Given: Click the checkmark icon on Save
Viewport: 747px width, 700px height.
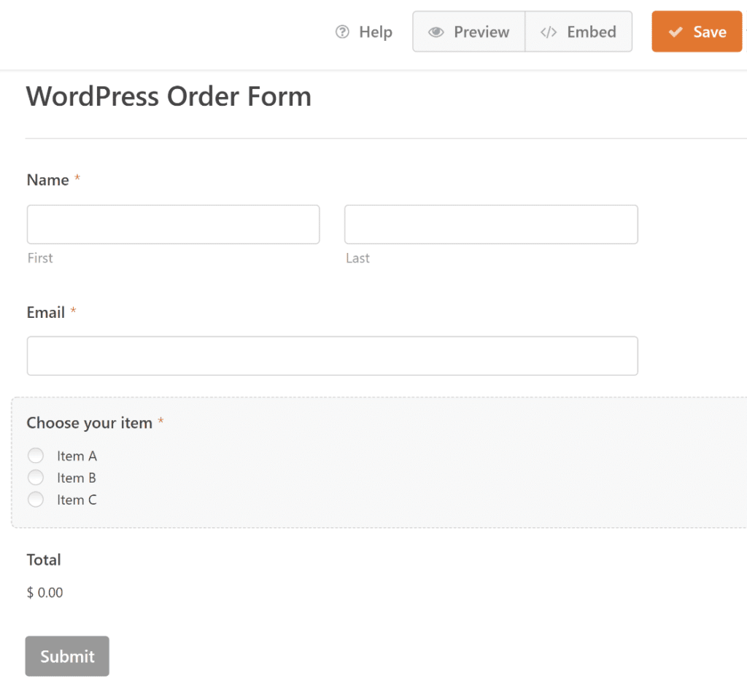Looking at the screenshot, I should coord(676,32).
